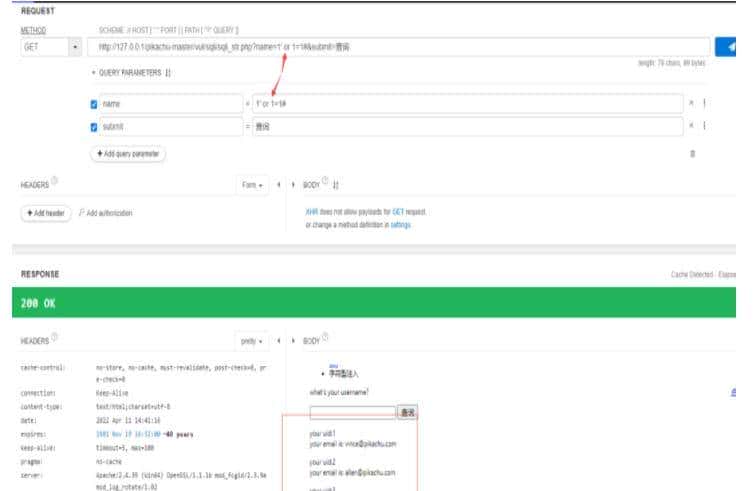Screen dimensions: 756x491
Task: Uncheck the name parameter checkbox
Action: coord(94,104)
